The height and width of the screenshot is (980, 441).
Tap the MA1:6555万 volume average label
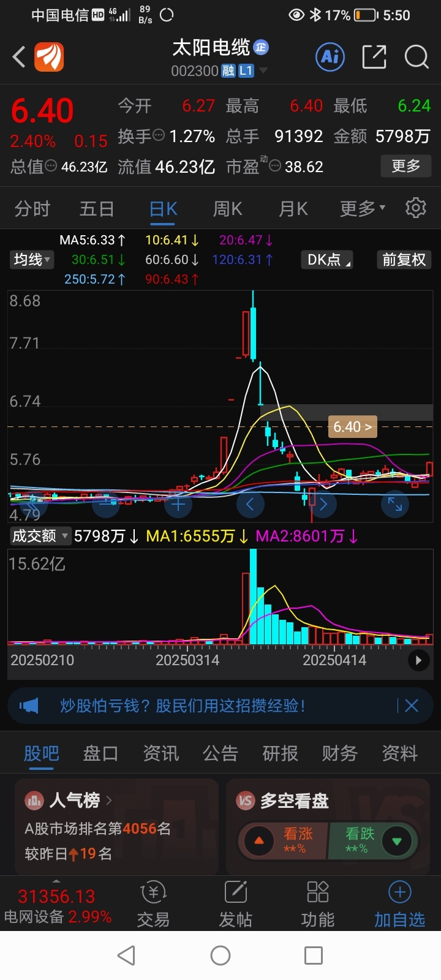(197, 537)
